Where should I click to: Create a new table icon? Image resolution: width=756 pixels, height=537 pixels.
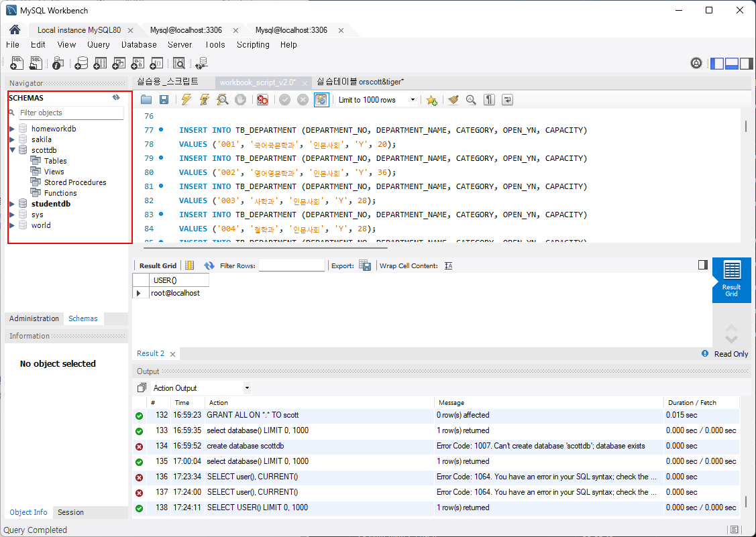point(100,63)
